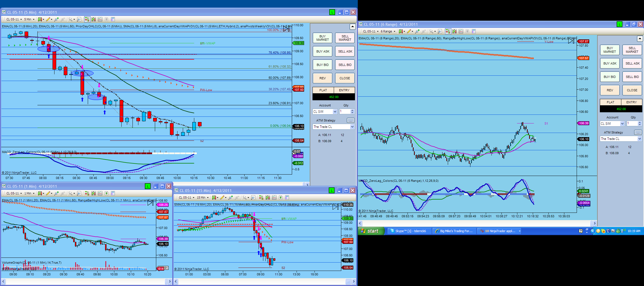Click CLOSE position button in 6 Range Chart Trader
The image size is (644, 286).
point(632,90)
